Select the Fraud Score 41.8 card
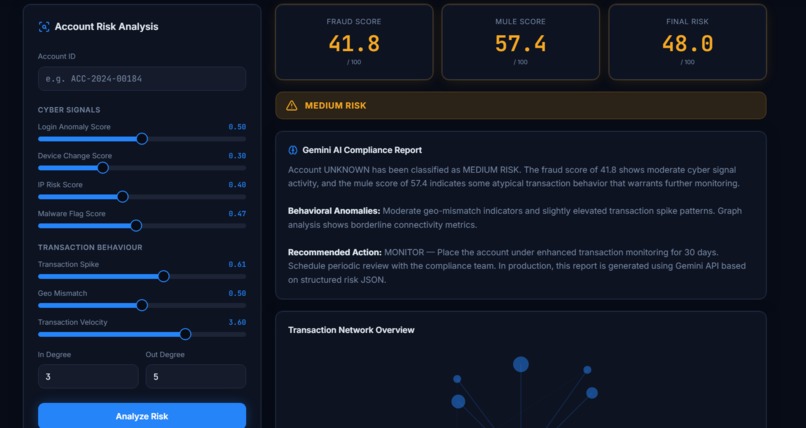 [354, 42]
